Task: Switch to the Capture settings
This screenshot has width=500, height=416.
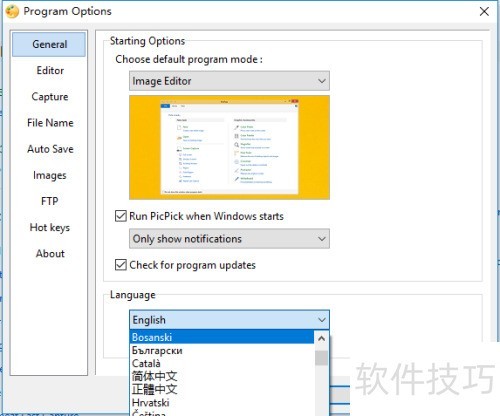Action: 50,97
